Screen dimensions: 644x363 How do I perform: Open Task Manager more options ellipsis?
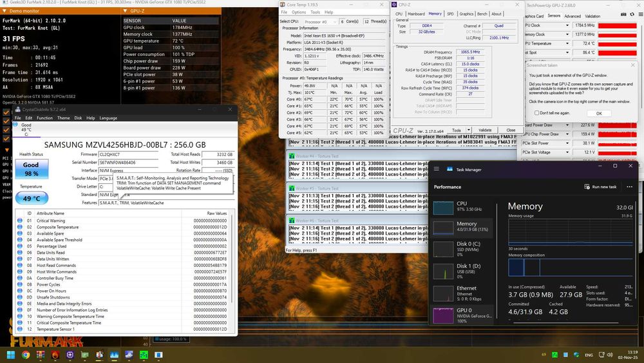[x=629, y=186]
